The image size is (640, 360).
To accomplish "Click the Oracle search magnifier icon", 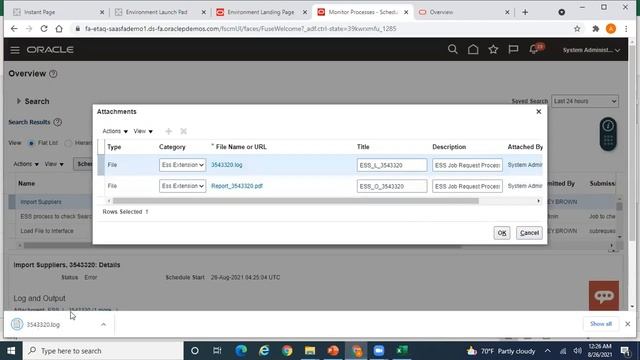I will (453, 49).
